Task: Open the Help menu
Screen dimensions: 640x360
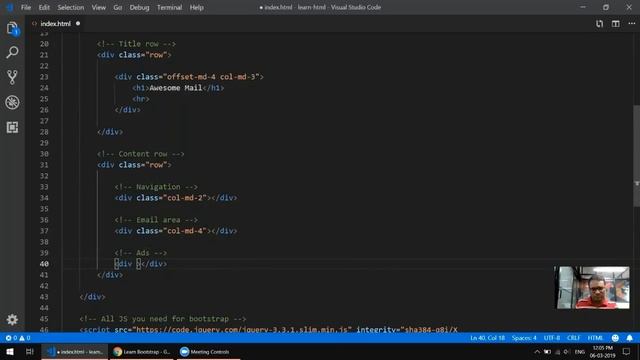Action: (196, 7)
